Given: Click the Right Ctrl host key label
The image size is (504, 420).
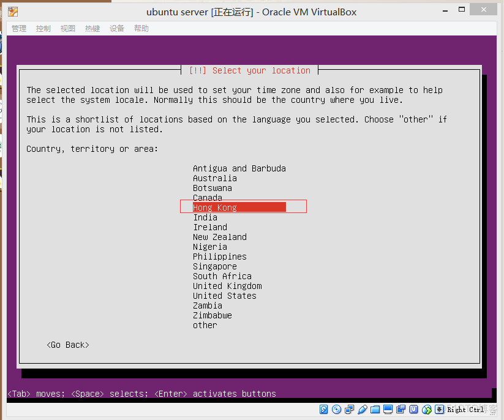Looking at the screenshot, I should (x=466, y=410).
